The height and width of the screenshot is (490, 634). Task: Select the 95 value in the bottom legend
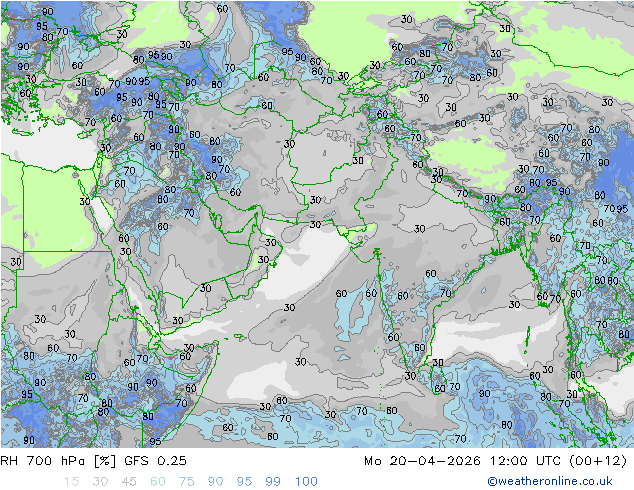pos(244,482)
